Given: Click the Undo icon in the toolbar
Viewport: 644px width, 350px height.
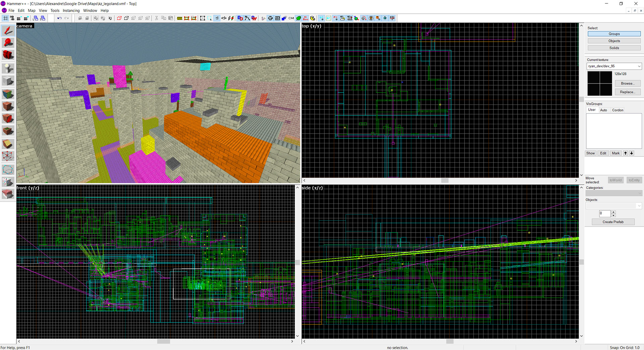Looking at the screenshot, I should click(60, 18).
